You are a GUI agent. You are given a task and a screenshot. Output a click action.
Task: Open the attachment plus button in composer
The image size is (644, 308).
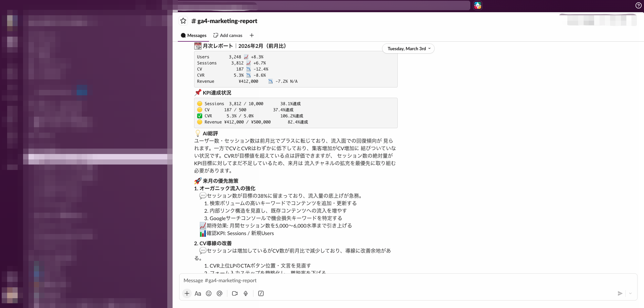click(187, 293)
